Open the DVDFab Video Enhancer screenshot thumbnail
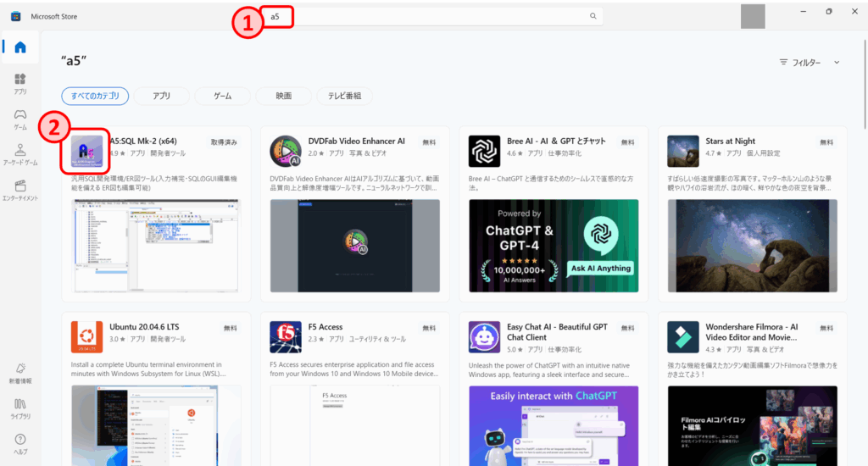Viewport: 868px width, 466px height. pyautogui.click(x=355, y=246)
